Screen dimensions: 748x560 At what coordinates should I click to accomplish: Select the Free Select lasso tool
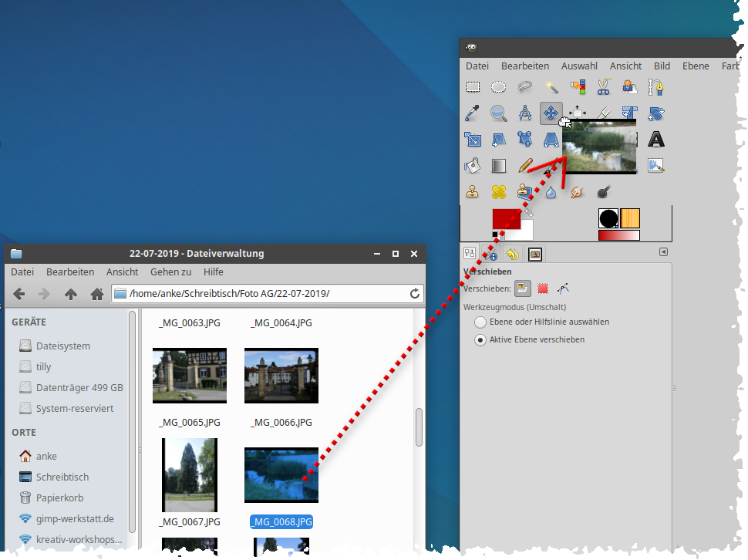tap(524, 87)
